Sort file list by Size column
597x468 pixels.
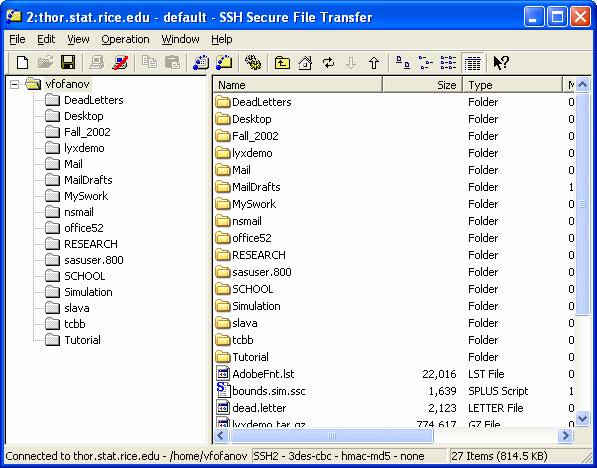point(422,85)
